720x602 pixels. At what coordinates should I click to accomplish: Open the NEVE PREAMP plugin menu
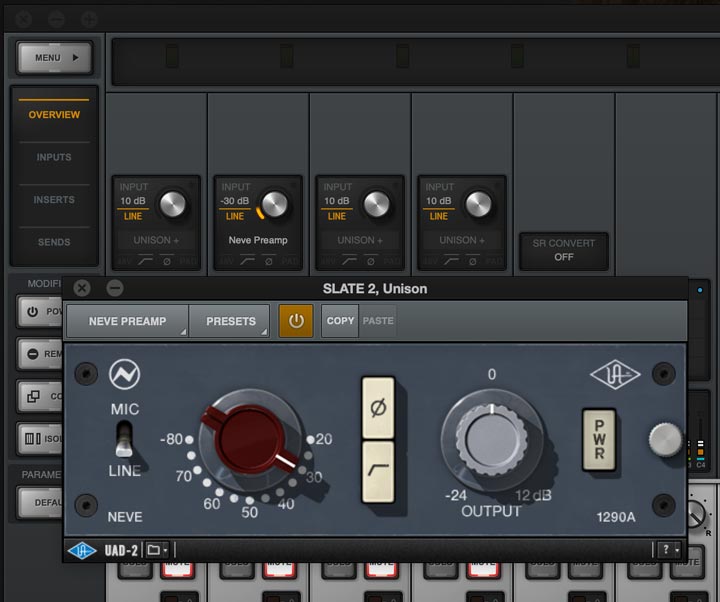(128, 321)
